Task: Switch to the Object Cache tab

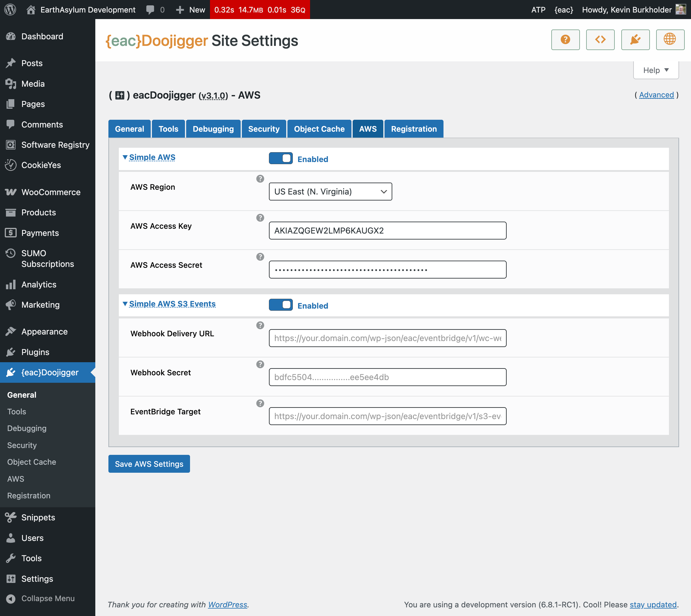Action: pyautogui.click(x=319, y=129)
